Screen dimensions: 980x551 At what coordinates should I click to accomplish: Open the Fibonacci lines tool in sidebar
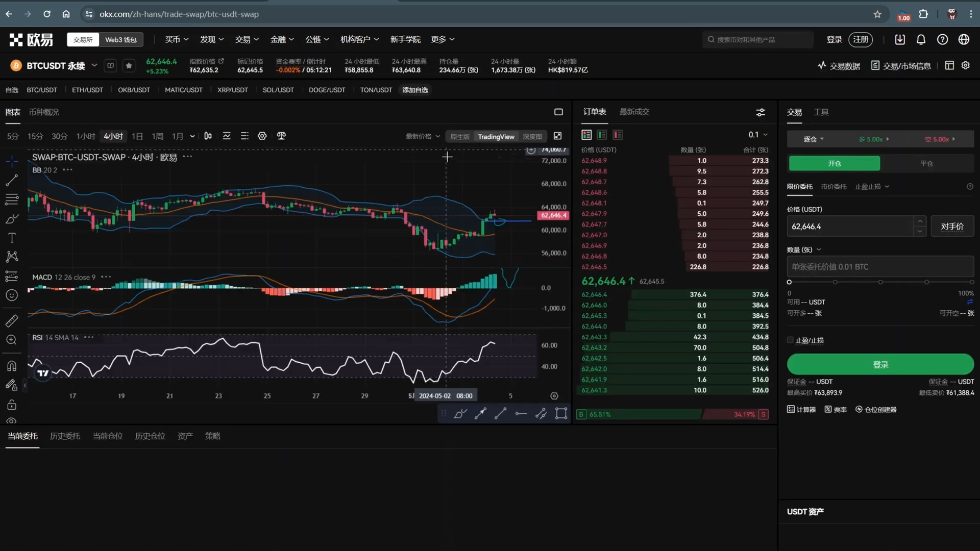coord(12,199)
